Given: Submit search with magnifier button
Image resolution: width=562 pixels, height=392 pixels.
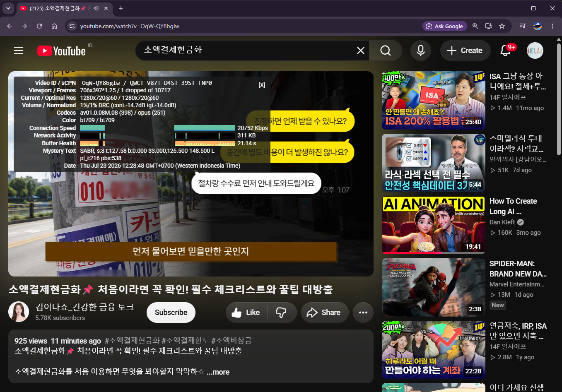Looking at the screenshot, I should (386, 51).
